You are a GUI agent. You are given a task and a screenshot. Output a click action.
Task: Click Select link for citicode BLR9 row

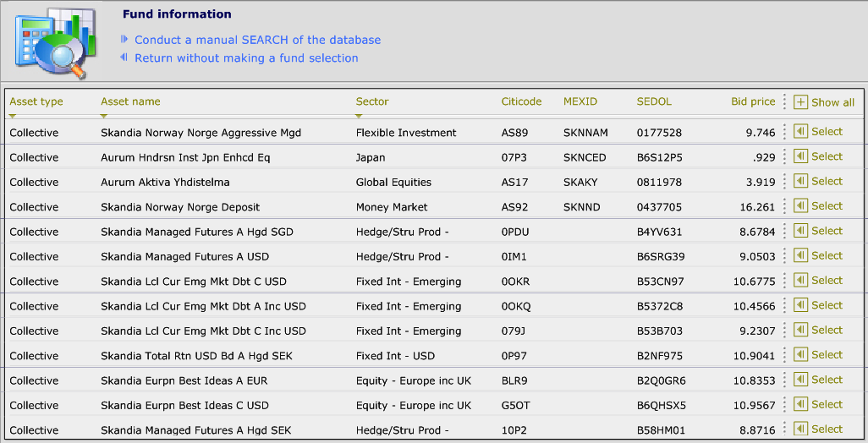coord(827,380)
